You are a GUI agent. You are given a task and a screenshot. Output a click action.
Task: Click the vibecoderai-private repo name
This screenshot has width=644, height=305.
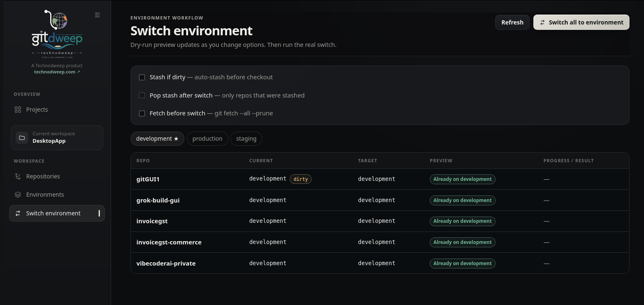point(166,264)
